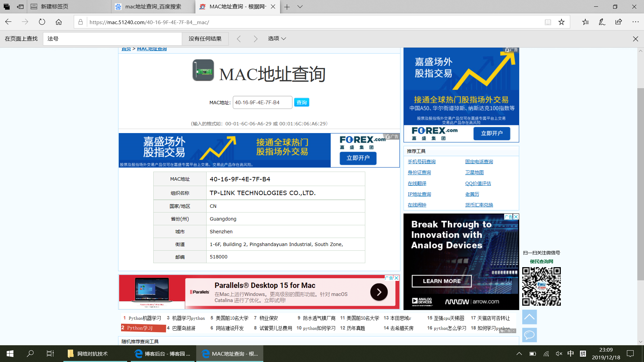Open 手机号码查询 link
The image size is (644, 362).
421,162
